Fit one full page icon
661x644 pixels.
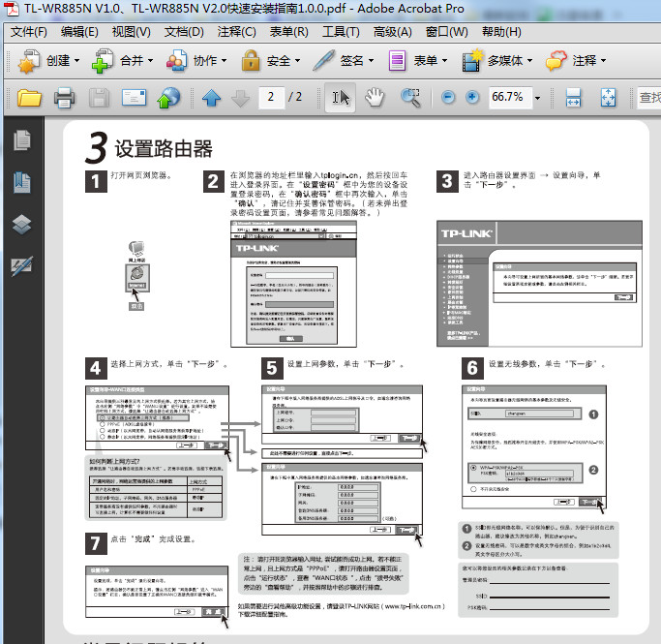pos(608,98)
